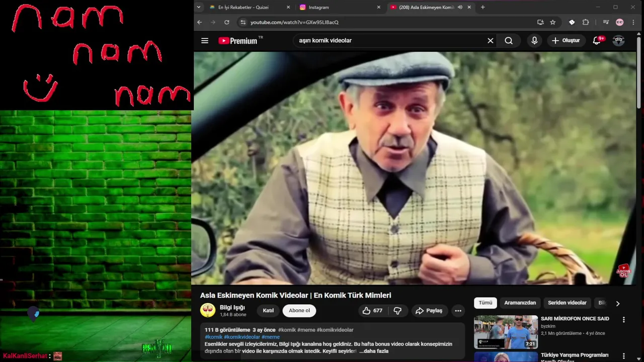Dislike the video
This screenshot has height=362, width=644.
(x=397, y=311)
